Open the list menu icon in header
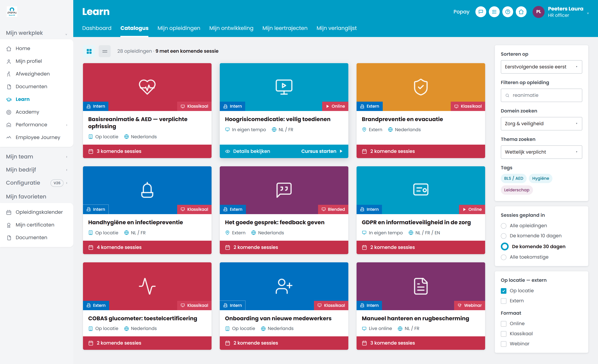 494,12
